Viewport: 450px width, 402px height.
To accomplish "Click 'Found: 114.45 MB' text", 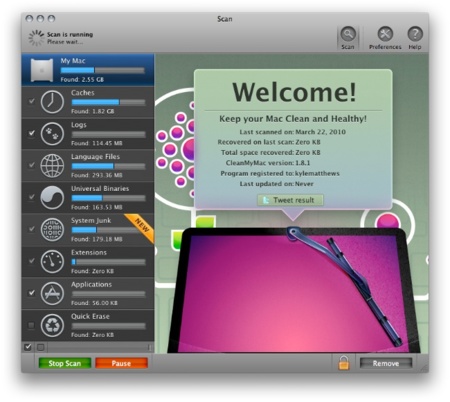I will click(97, 143).
